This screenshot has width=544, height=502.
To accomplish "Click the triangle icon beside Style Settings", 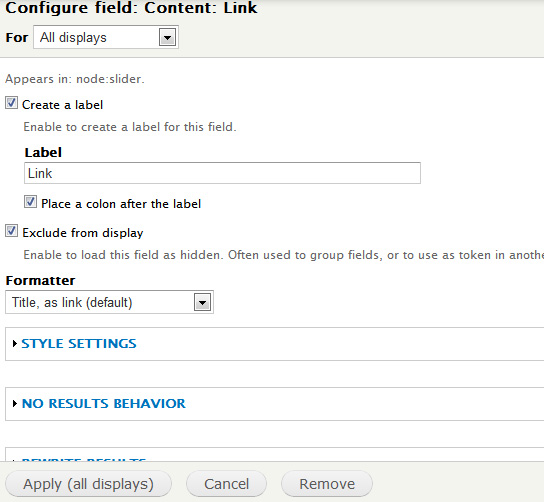I will click(x=15, y=343).
